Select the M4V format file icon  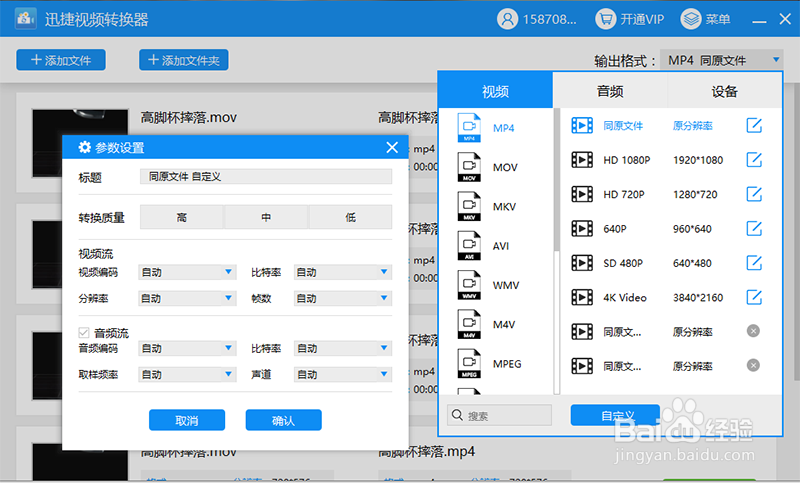click(469, 324)
